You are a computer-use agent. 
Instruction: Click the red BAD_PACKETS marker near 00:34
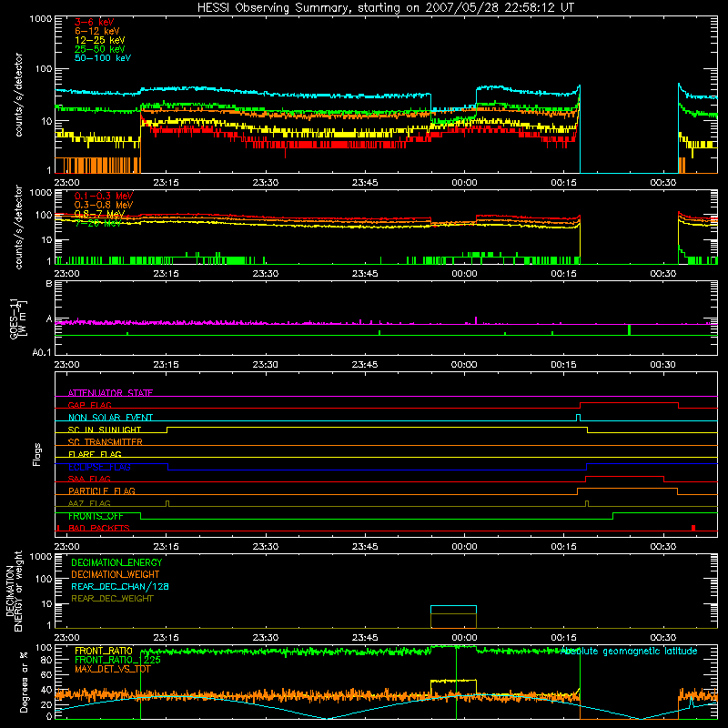pos(693,528)
